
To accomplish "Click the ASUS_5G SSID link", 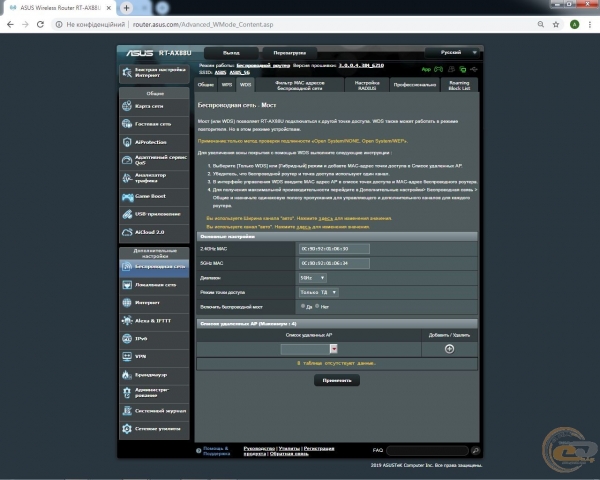I will [240, 72].
